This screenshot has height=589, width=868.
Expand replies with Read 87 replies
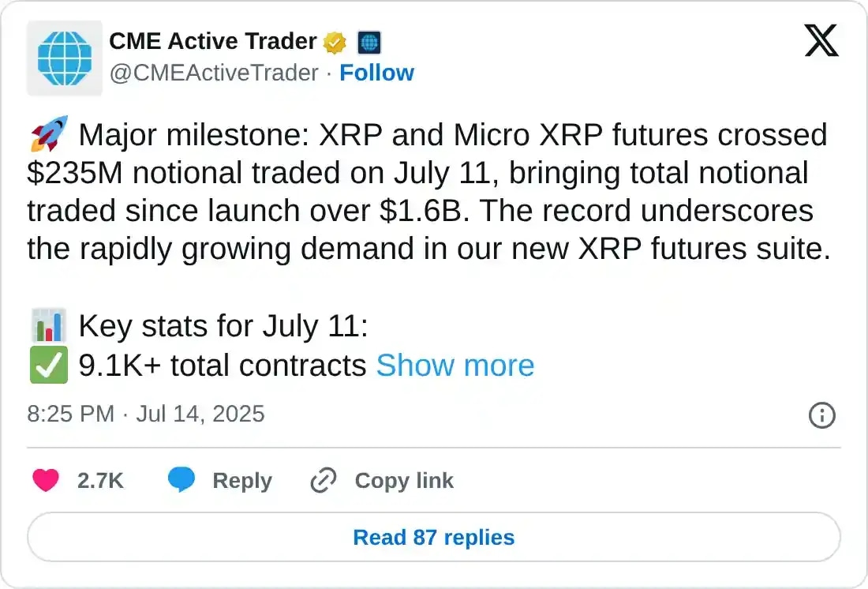[x=434, y=537]
